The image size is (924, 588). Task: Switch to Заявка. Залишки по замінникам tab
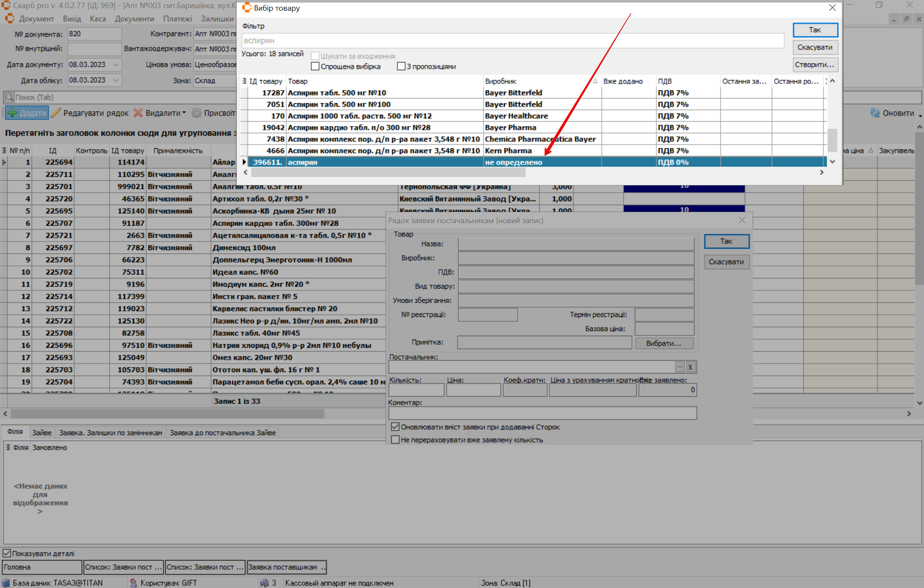tap(111, 433)
